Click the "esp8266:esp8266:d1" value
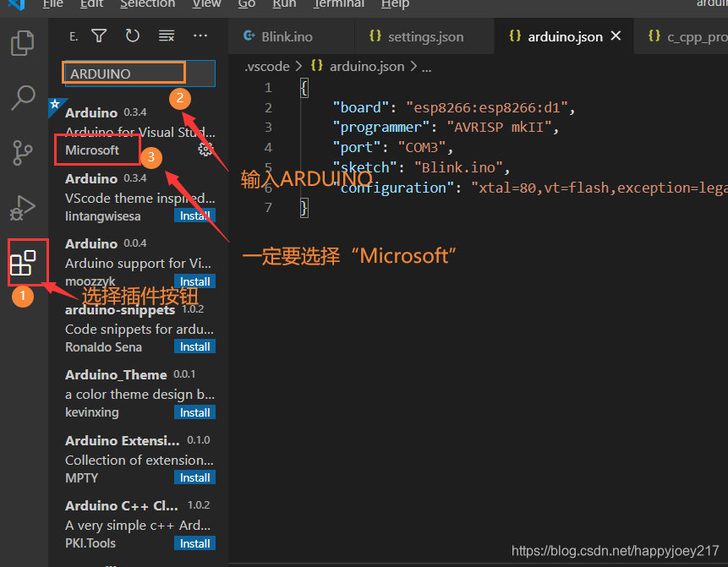 486,107
